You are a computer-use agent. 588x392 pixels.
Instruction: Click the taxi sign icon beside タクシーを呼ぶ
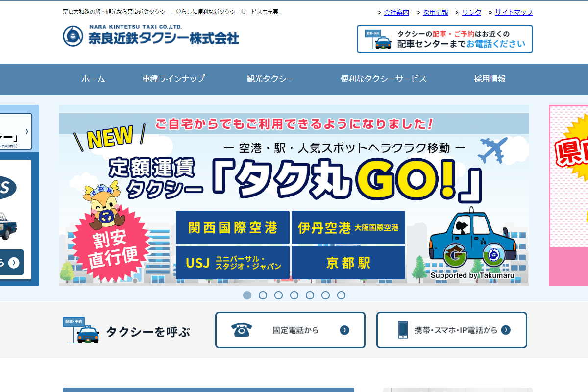click(80, 330)
